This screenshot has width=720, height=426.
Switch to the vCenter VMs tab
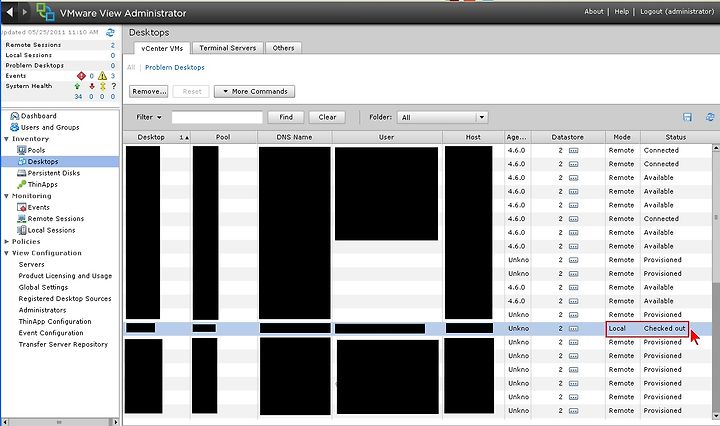(162, 48)
